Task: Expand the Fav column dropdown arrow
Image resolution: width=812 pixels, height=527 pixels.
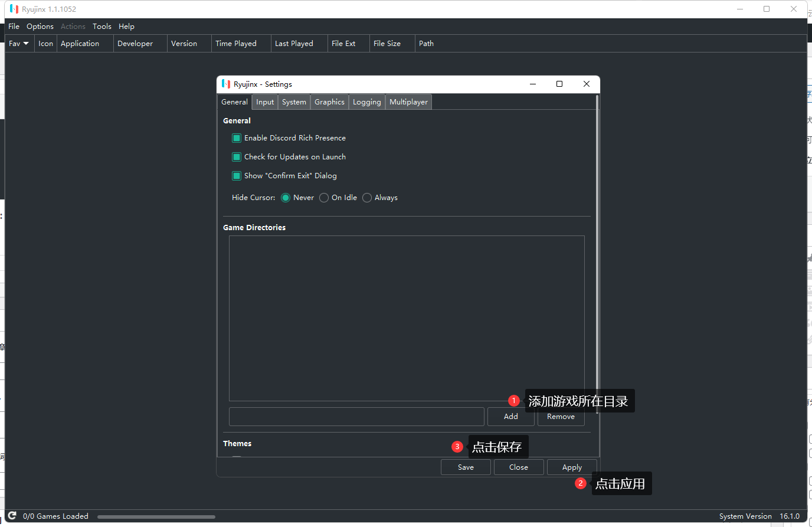Action: [x=26, y=44]
